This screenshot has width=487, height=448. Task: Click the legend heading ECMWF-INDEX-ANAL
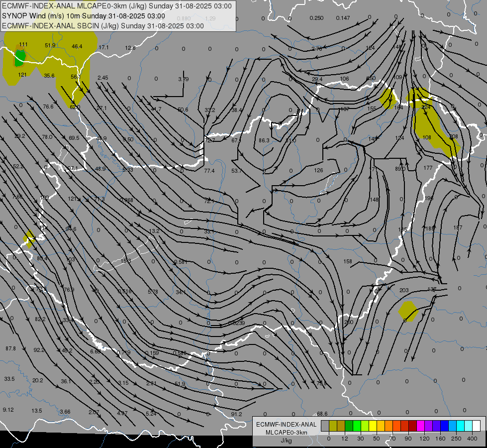(x=287, y=425)
